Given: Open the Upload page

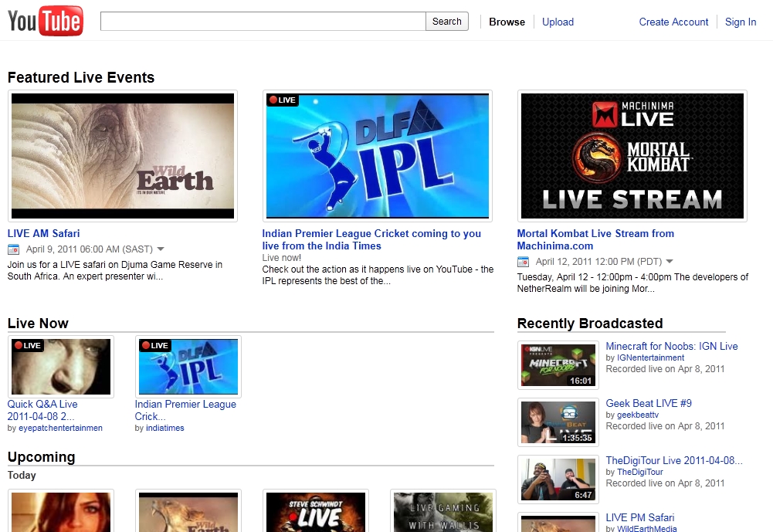Looking at the screenshot, I should (x=558, y=22).
